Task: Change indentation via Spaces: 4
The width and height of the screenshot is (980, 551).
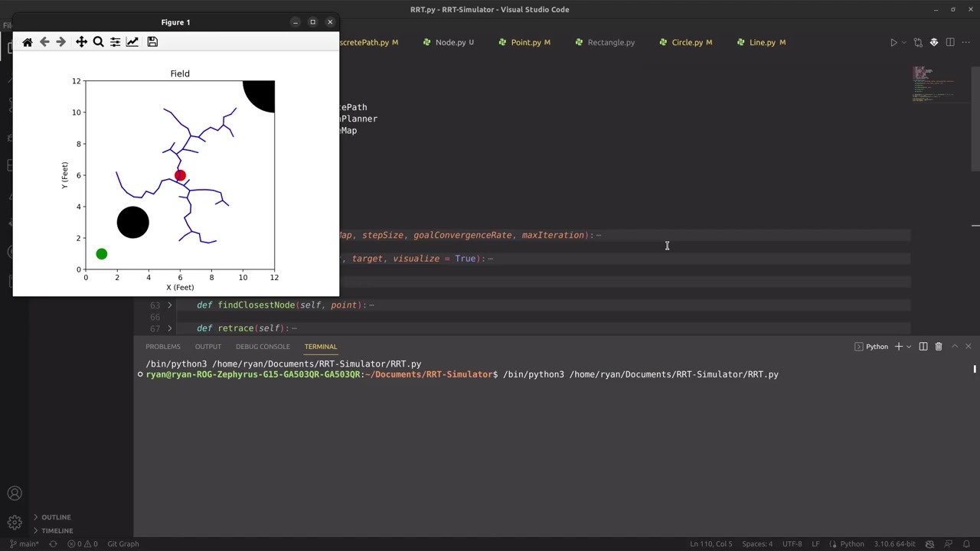Action: click(757, 544)
